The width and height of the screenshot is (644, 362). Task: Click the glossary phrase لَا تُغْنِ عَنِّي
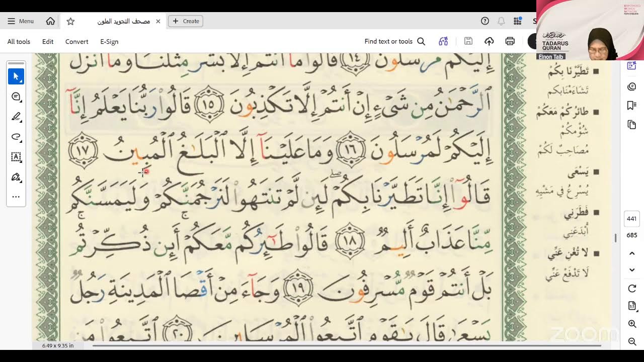click(569, 254)
